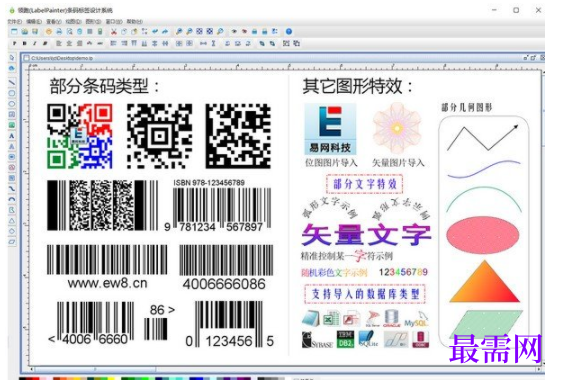Click the Open file folder icon
This screenshot has height=380, width=561.
click(x=24, y=31)
